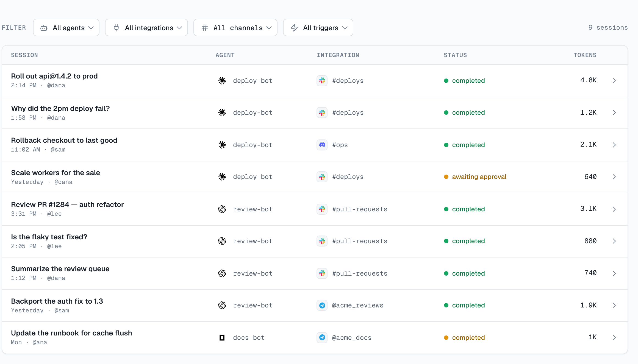Viewport: 638px width, 364px height.
Task: Click the @acme_reviews integration text
Action: [x=358, y=305]
